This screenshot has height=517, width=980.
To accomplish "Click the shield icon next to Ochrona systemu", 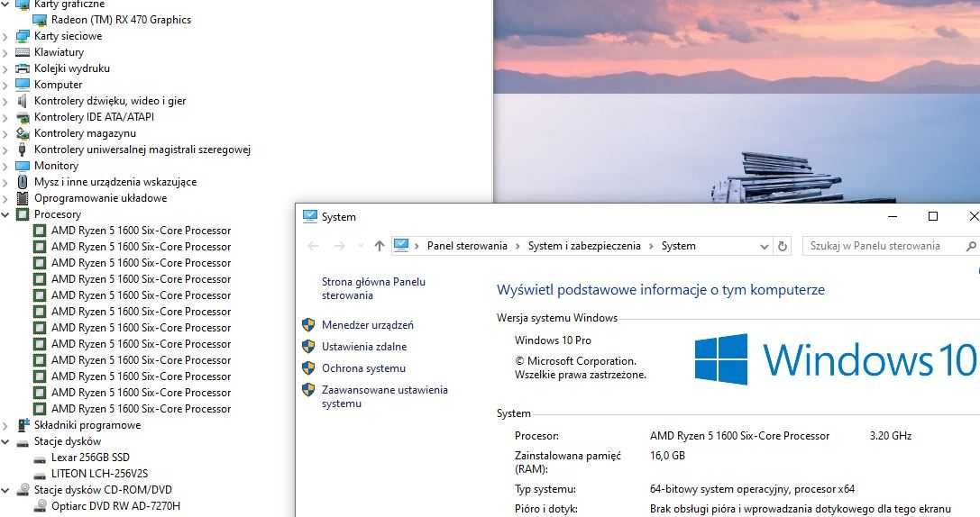I will pyautogui.click(x=308, y=367).
